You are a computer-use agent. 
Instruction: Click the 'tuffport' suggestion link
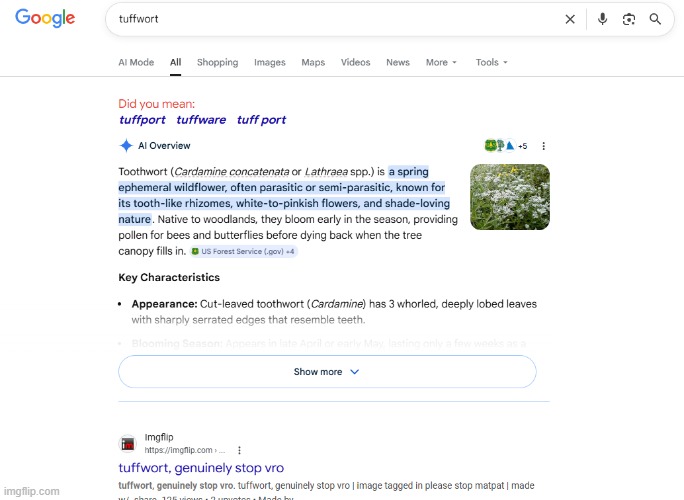[142, 120]
